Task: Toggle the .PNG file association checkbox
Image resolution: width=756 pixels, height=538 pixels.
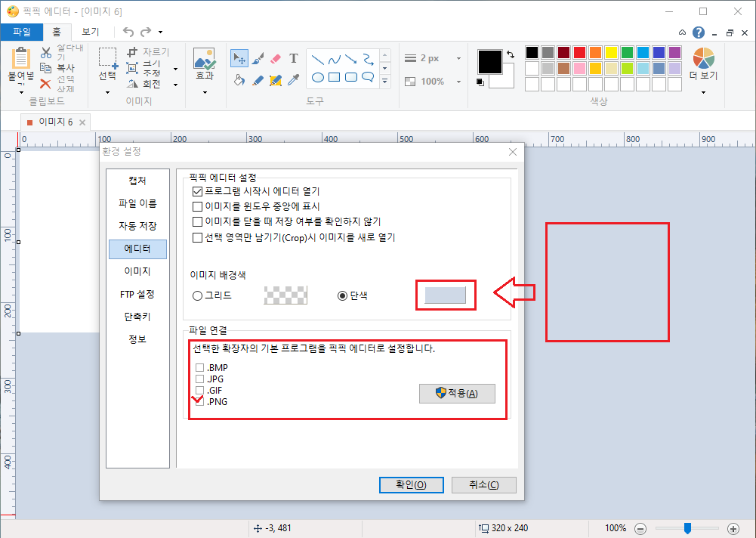Action: [x=199, y=401]
